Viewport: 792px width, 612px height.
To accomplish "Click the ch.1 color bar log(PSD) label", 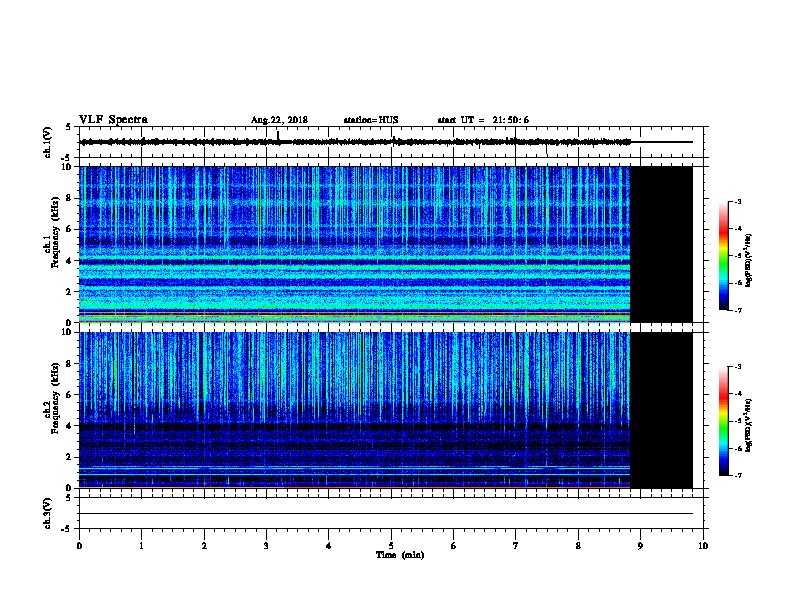I will 748,260.
